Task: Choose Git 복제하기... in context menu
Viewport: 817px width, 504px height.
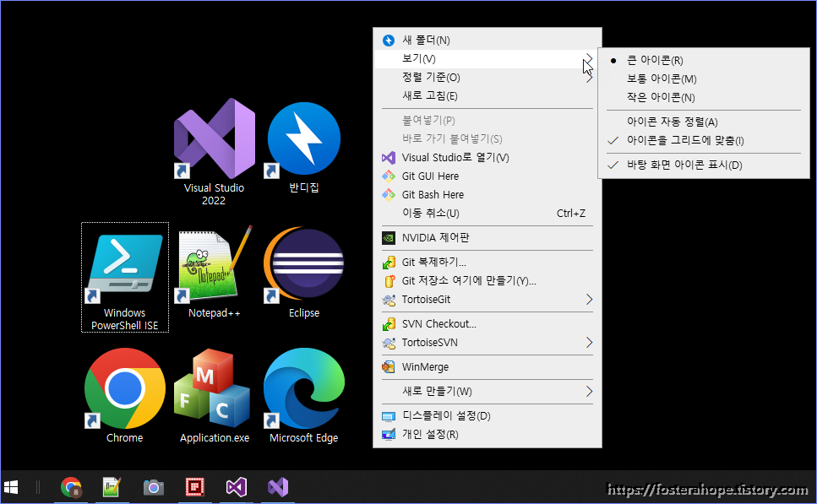Action: [x=487, y=263]
